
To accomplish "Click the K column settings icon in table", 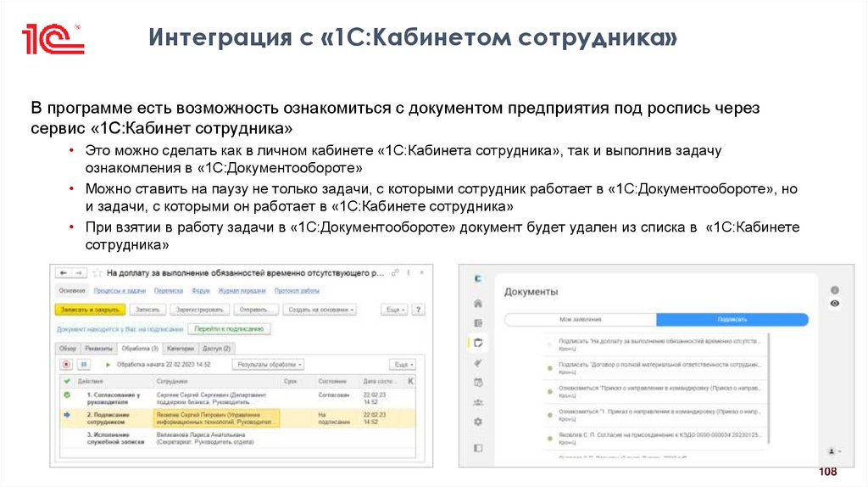I will [410, 381].
